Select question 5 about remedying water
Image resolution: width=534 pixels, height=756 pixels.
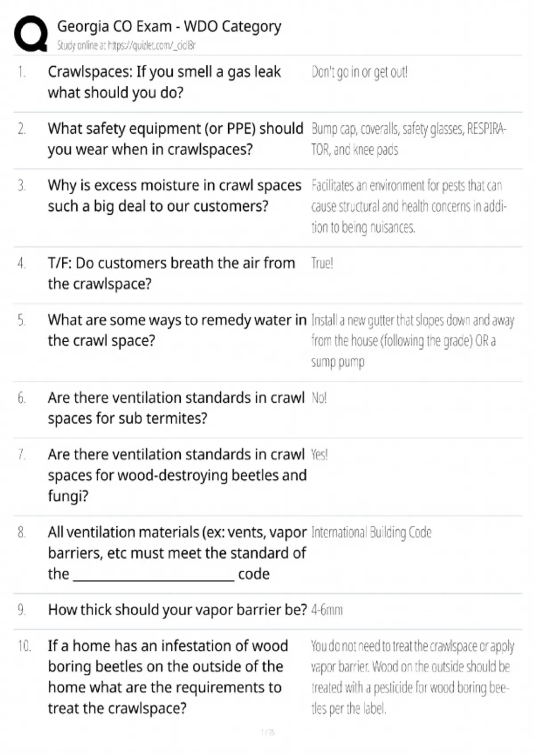click(177, 330)
